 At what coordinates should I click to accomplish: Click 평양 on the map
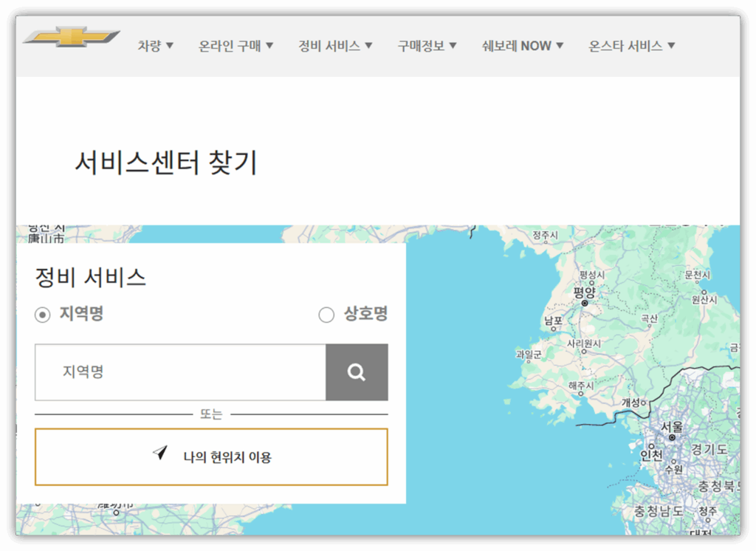583,291
